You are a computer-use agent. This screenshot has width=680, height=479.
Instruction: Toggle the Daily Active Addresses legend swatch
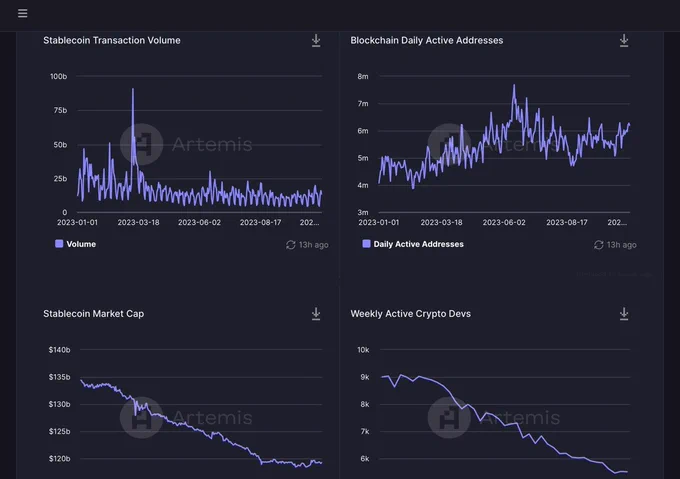point(366,244)
